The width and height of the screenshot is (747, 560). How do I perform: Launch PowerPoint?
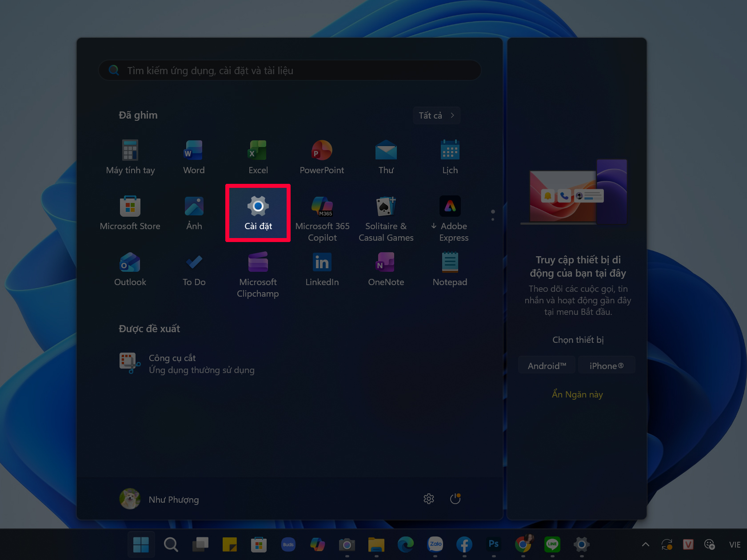tap(322, 156)
